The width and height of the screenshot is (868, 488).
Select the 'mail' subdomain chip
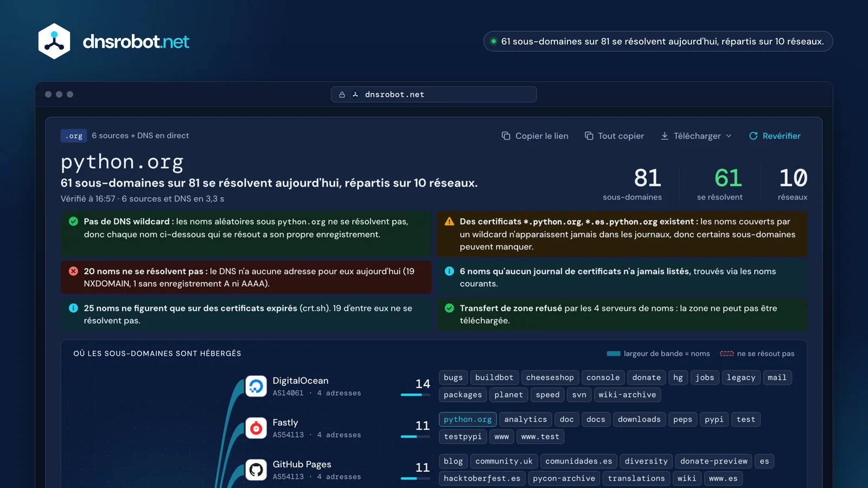coord(777,377)
